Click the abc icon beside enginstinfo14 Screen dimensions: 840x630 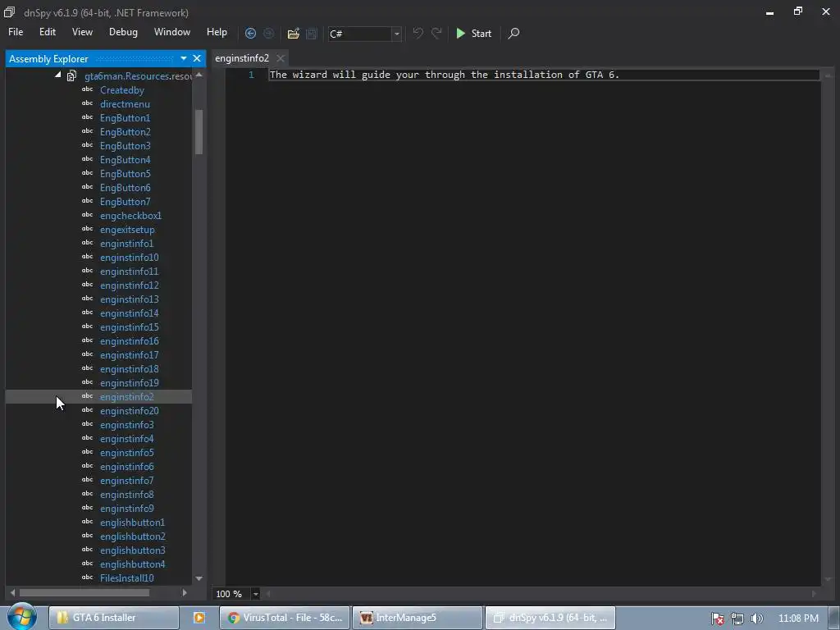(87, 313)
